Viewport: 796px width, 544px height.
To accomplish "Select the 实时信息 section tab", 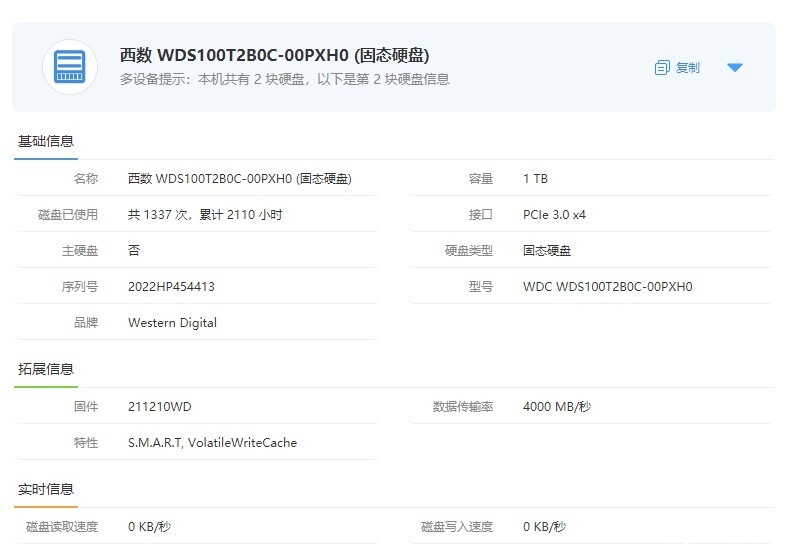I will (46, 489).
